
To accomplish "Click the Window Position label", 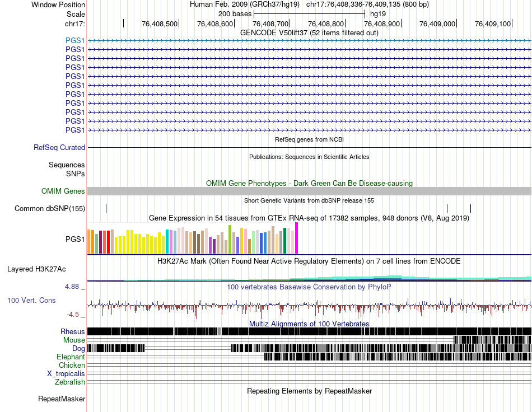I will point(58,4).
